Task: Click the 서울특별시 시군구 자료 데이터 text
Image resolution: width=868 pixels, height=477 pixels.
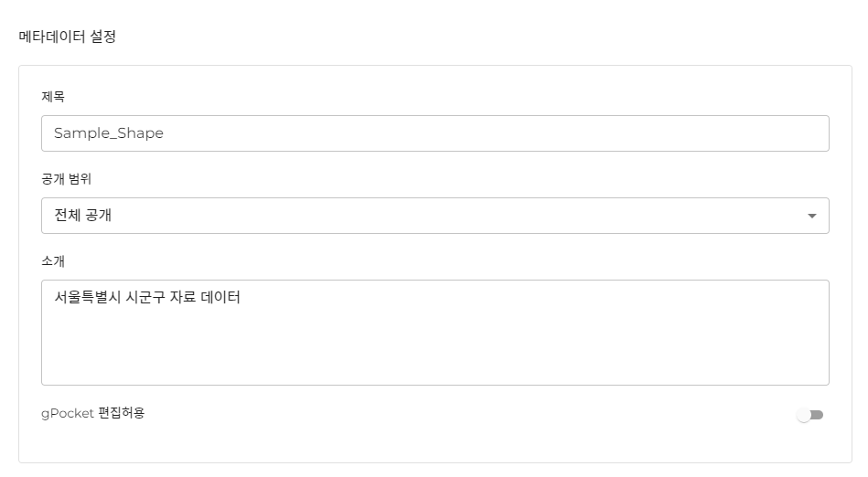Action: [146, 297]
